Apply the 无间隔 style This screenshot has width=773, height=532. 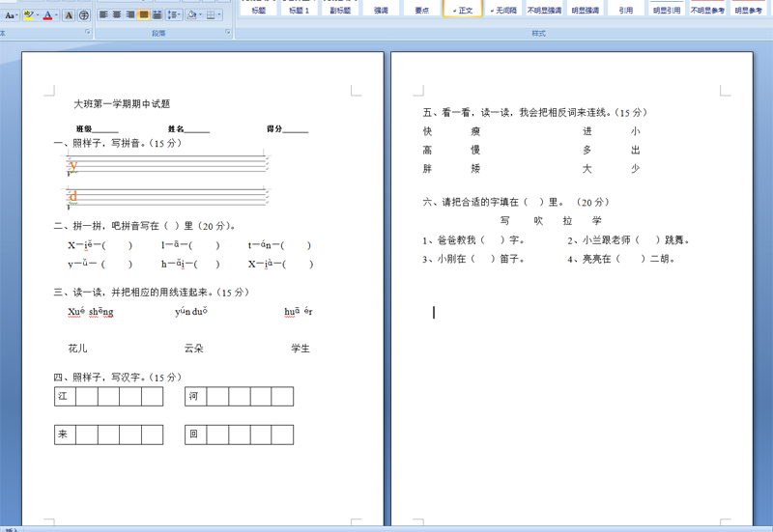click(503, 9)
